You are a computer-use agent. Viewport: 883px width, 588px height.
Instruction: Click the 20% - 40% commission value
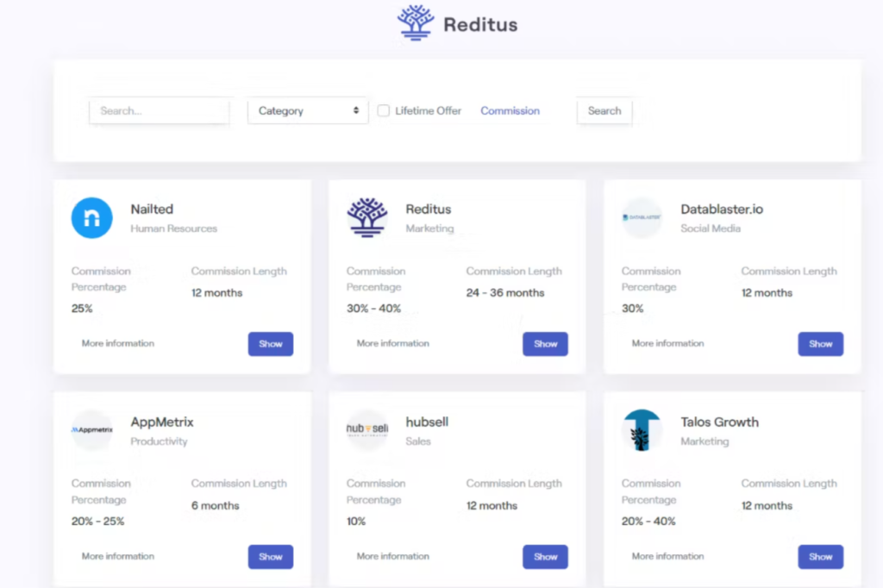648,521
